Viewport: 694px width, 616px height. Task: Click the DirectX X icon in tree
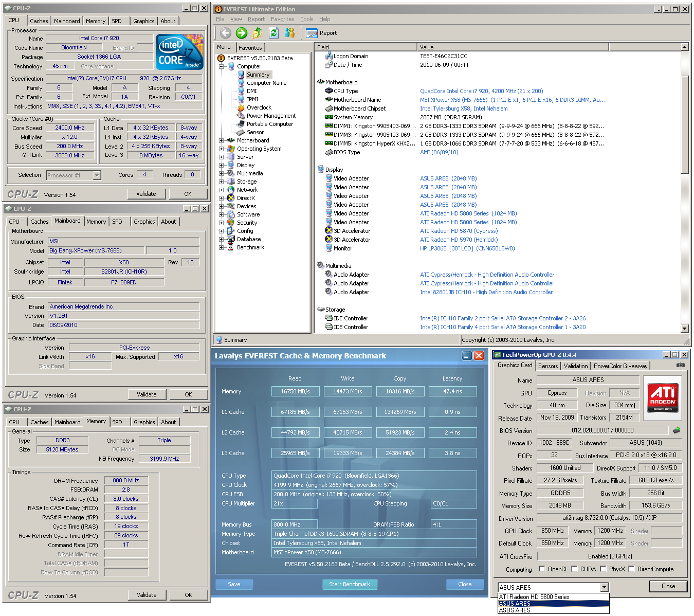[231, 198]
